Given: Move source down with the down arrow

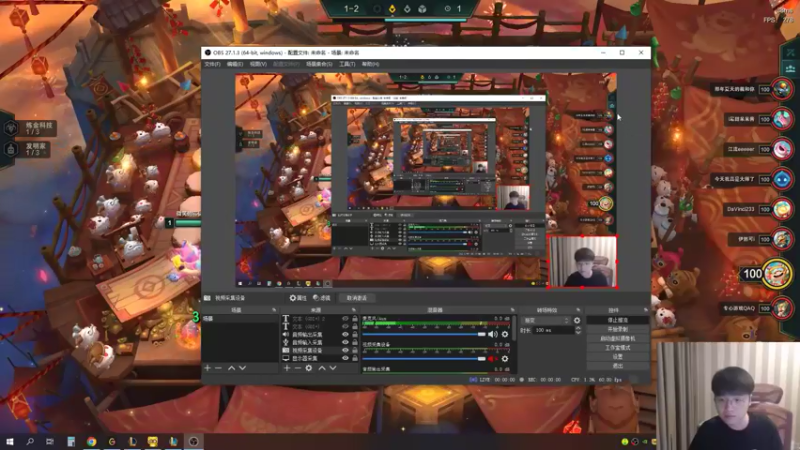Looking at the screenshot, I should pos(333,368).
